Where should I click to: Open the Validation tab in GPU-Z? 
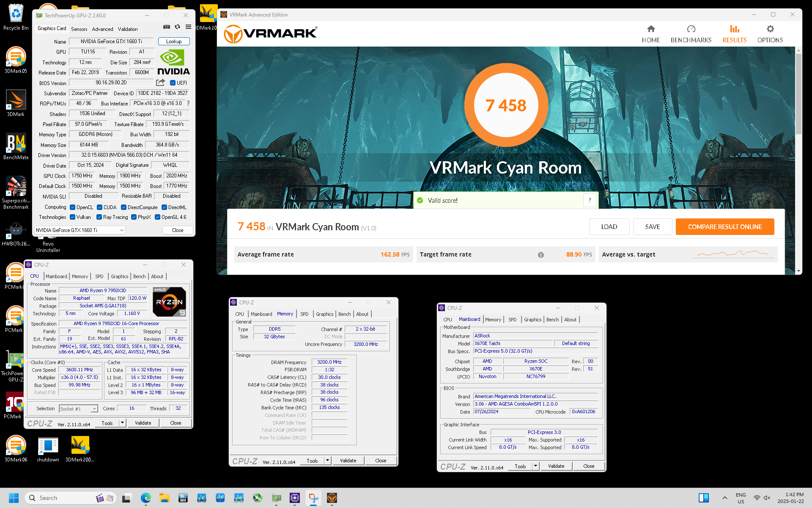click(128, 29)
